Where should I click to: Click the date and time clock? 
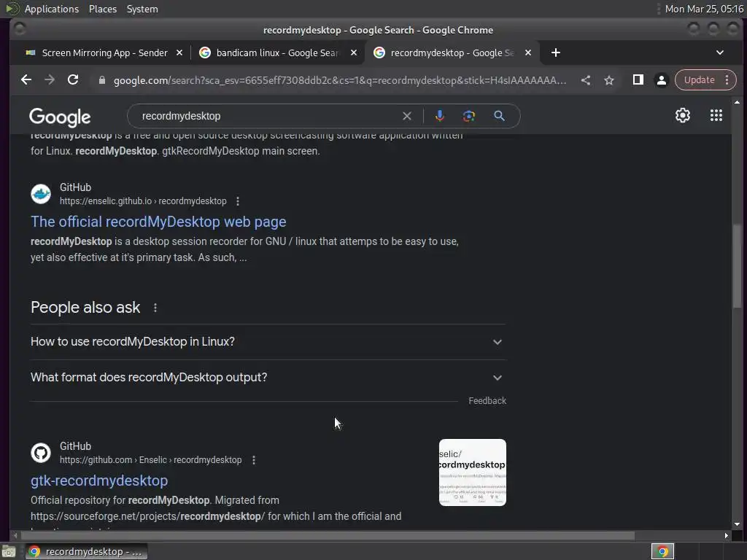tap(704, 9)
